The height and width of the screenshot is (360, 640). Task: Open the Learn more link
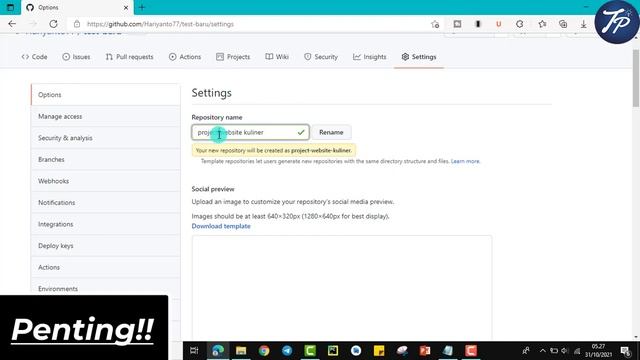point(465,161)
